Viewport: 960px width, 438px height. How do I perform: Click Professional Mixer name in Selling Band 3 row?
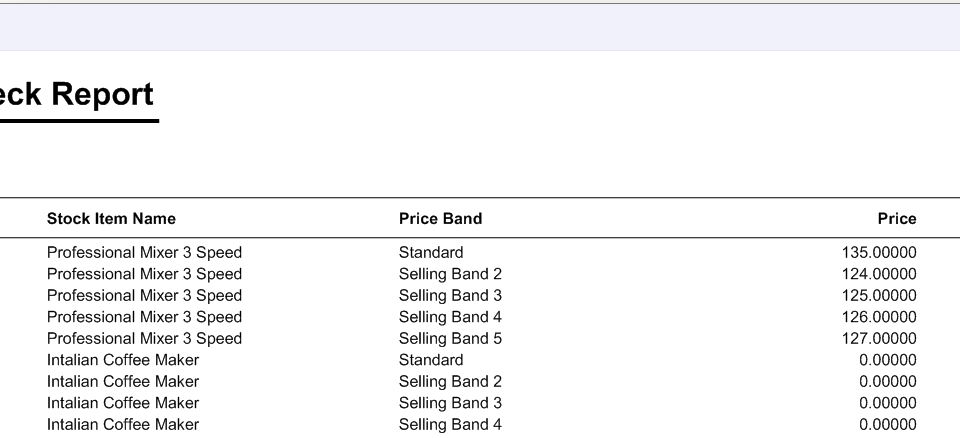pyautogui.click(x=144, y=295)
